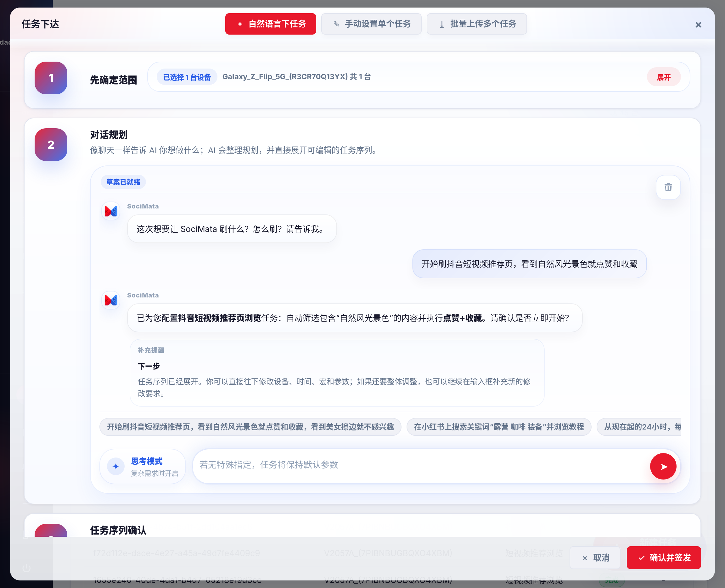Expand the selected device list with 展开

(x=664, y=77)
